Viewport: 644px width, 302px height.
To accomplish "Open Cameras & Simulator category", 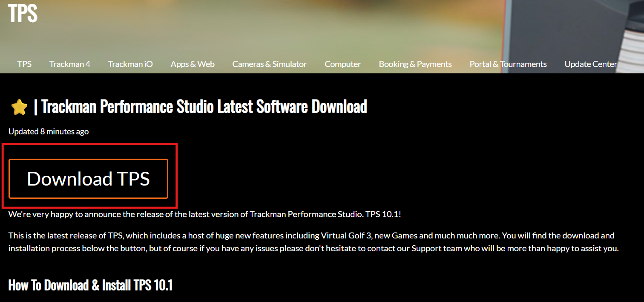I will (269, 64).
